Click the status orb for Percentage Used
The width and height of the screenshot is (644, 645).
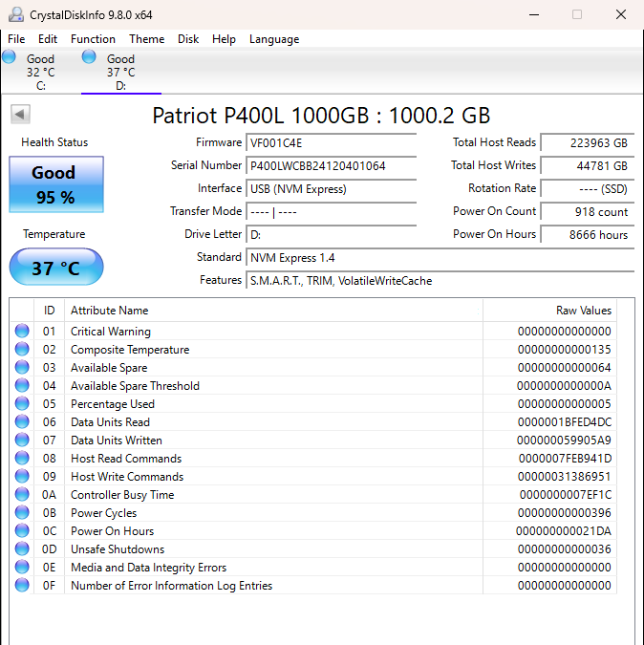tap(22, 403)
